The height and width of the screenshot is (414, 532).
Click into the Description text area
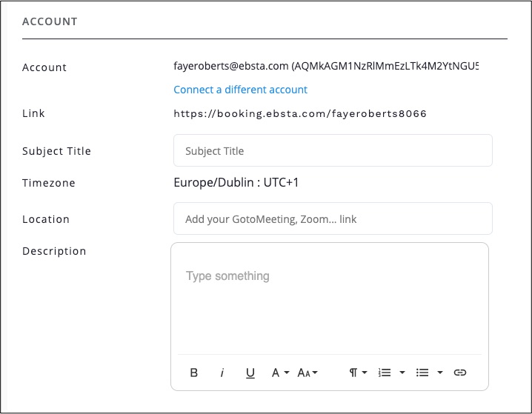[329, 304]
